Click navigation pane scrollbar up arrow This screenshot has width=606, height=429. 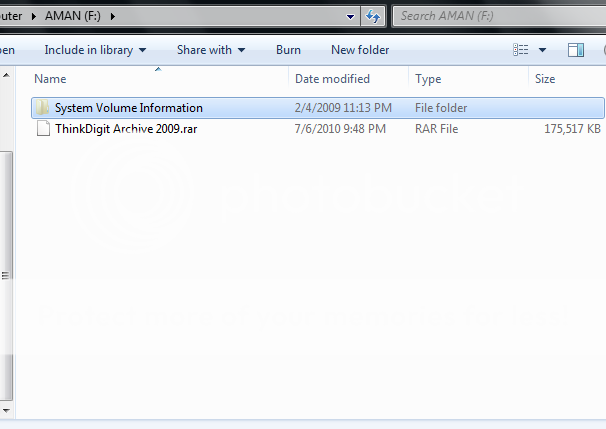[x=6, y=75]
